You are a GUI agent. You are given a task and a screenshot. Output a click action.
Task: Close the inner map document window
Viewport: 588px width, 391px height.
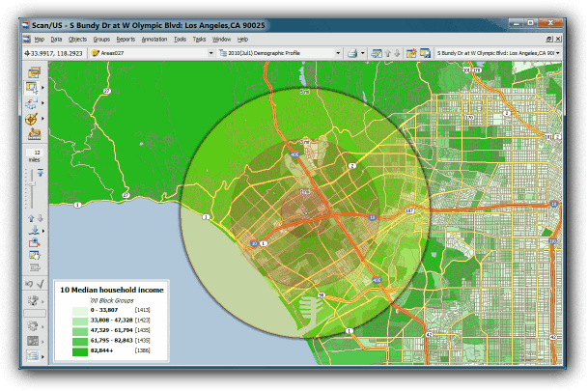(x=558, y=39)
